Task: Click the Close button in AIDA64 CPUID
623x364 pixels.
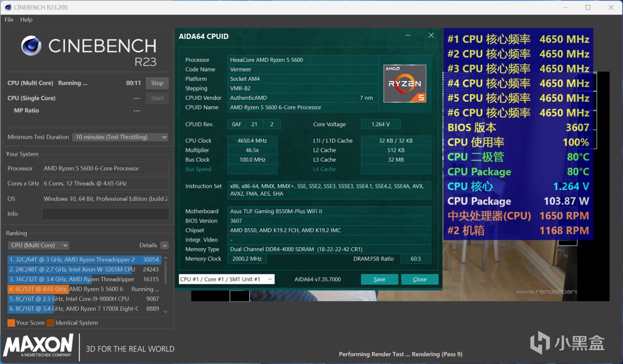Action: point(420,279)
